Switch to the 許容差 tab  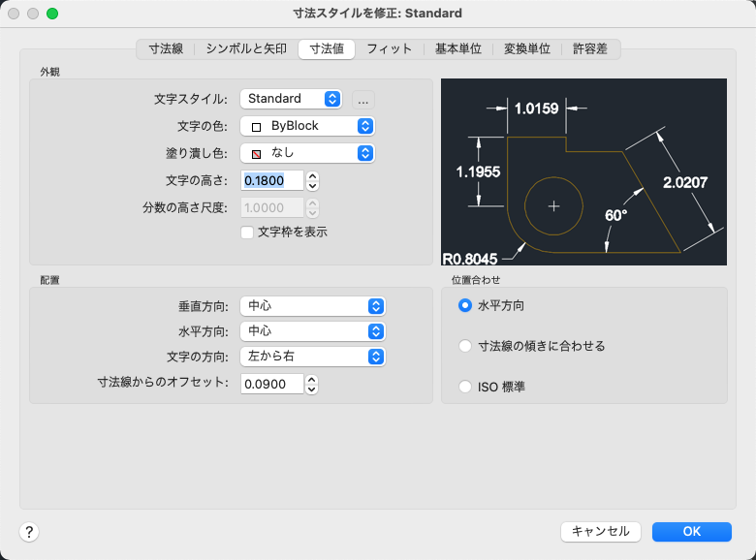tap(589, 48)
